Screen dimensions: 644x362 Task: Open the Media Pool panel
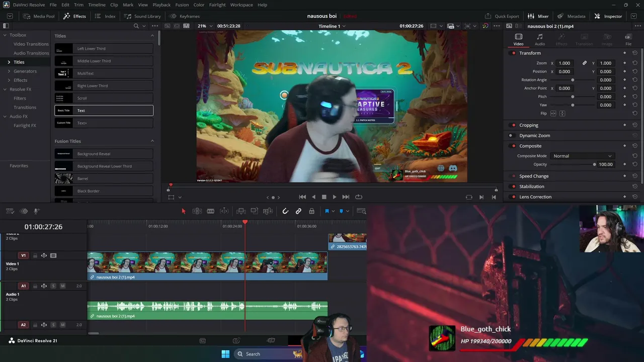coord(39,16)
